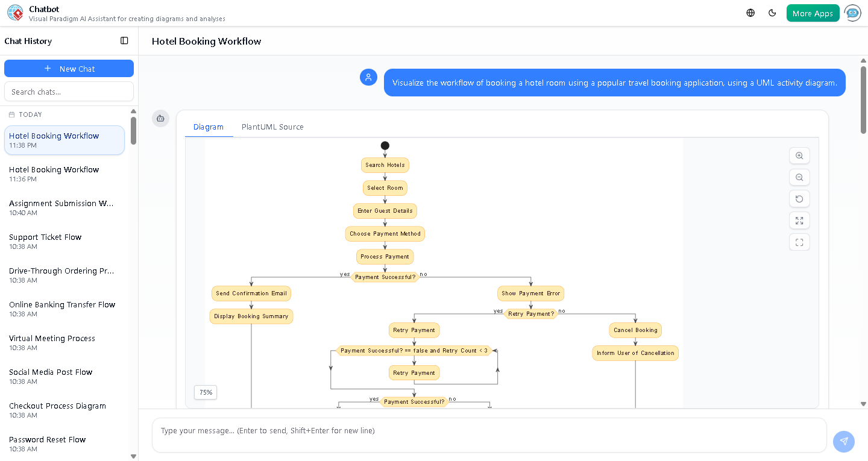Switch to the PlantUML Source tab
This screenshot has height=461, width=868.
click(x=272, y=127)
